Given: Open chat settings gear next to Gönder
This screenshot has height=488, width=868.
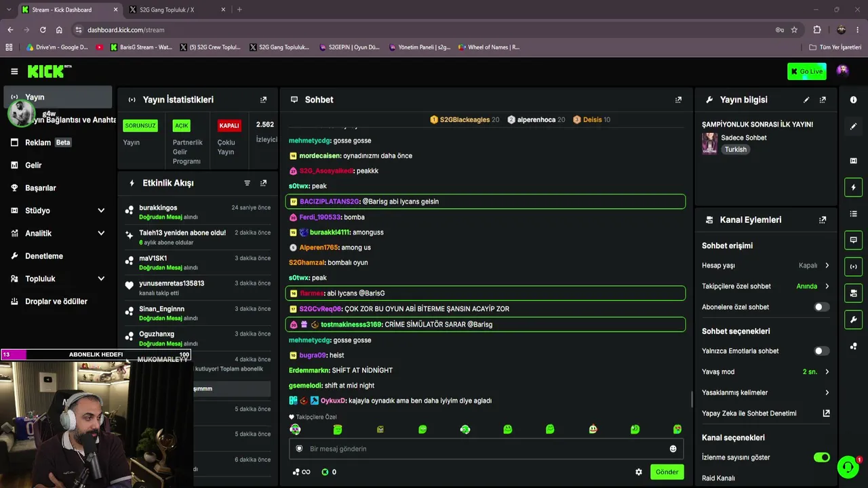Looking at the screenshot, I should pos(638,472).
